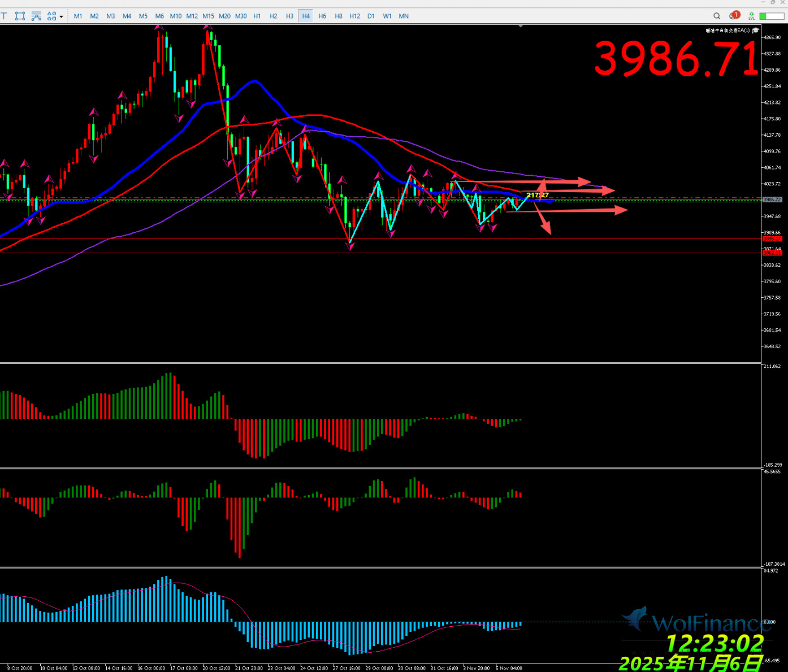This screenshot has width=788, height=672.
Task: Open the search magnifier icon
Action: point(717,16)
